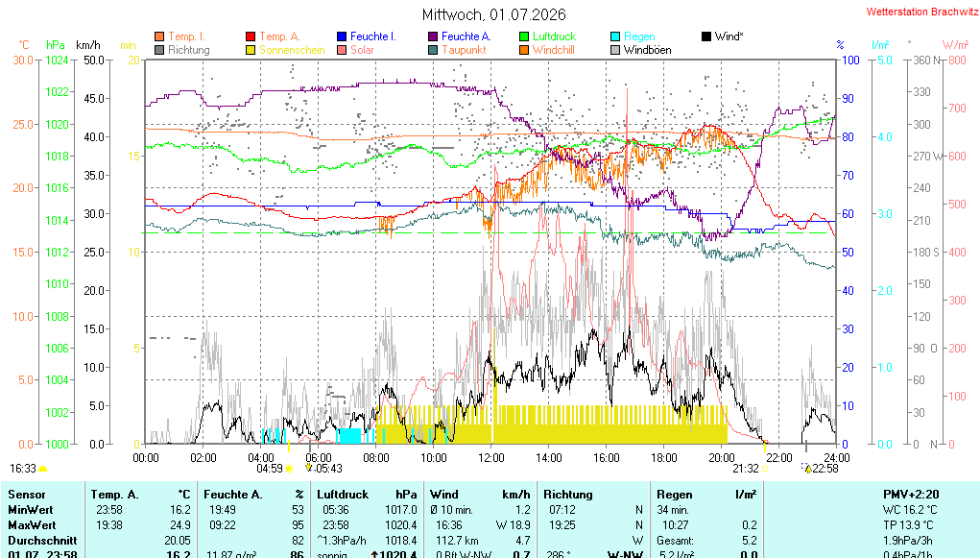The width and height of the screenshot is (980, 558).
Task: Click the cyan Regen legend swatch
Action: [615, 36]
